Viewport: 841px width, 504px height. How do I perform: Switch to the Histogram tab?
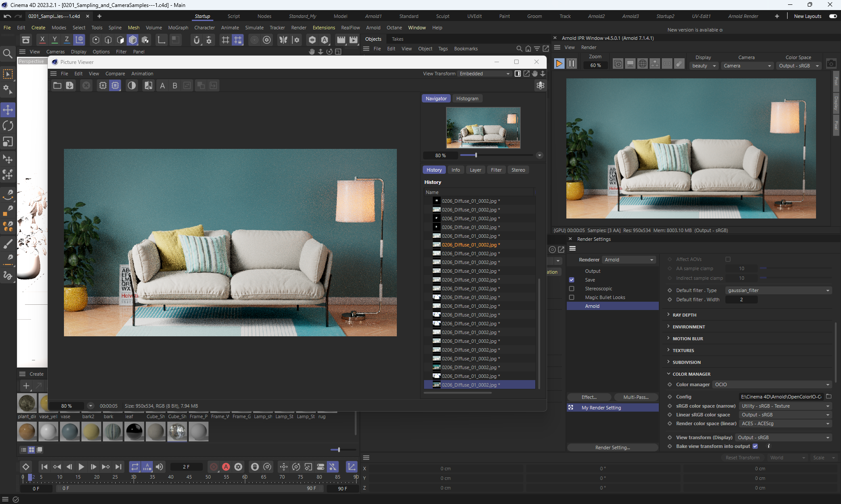point(467,99)
